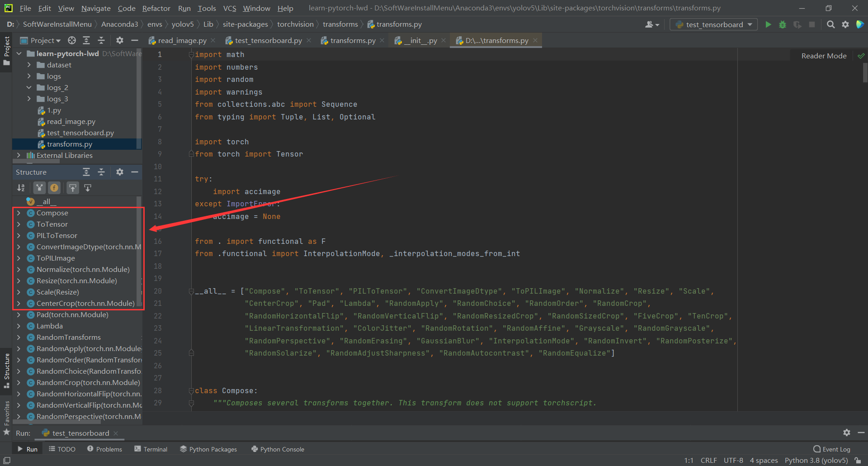Change the CRLF line separator
The width and height of the screenshot is (868, 466).
[x=708, y=460]
